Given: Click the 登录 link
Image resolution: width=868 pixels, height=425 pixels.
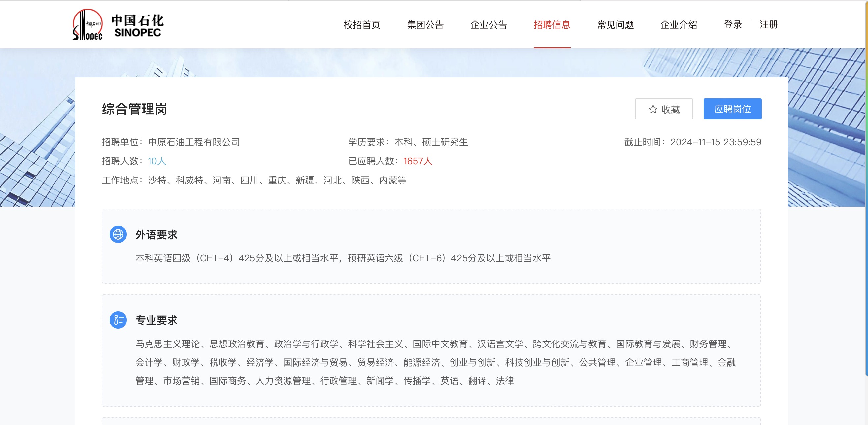Looking at the screenshot, I should (733, 25).
